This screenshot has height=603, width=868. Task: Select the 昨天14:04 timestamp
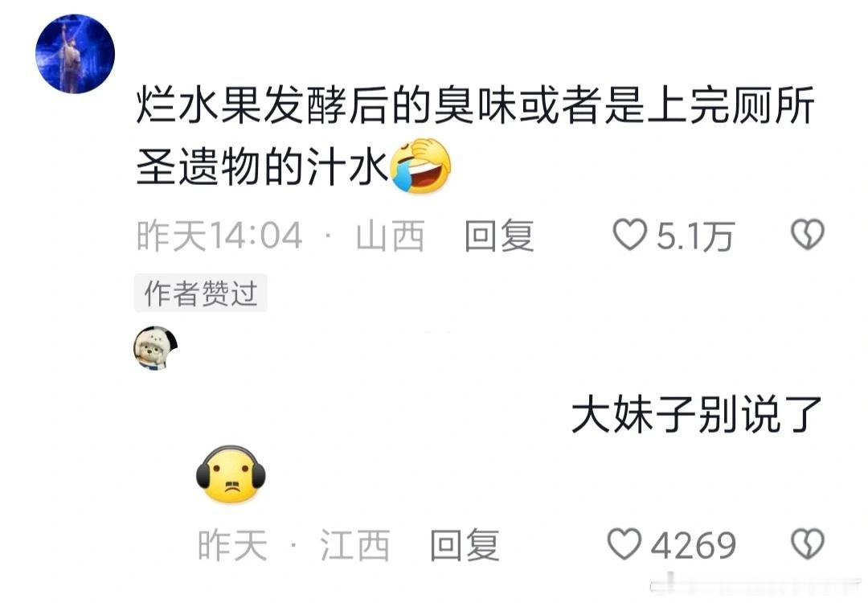219,236
